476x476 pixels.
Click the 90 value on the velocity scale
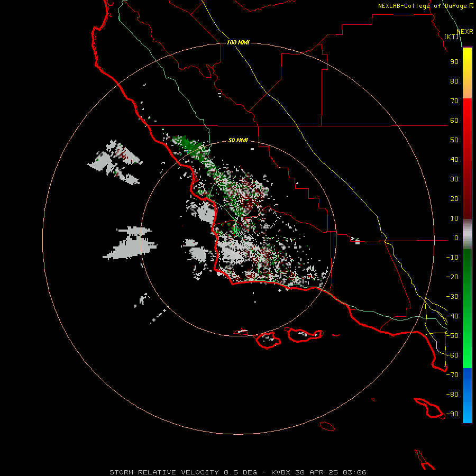(x=454, y=62)
